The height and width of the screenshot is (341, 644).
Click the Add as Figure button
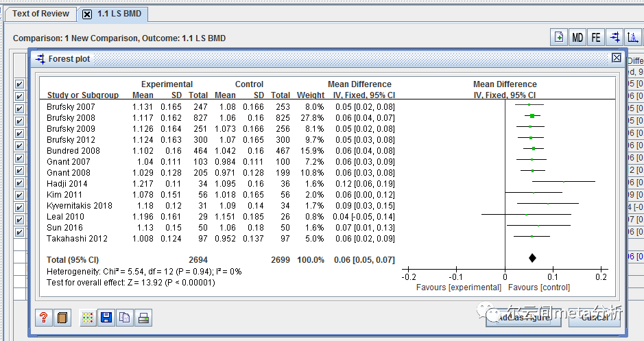point(525,317)
